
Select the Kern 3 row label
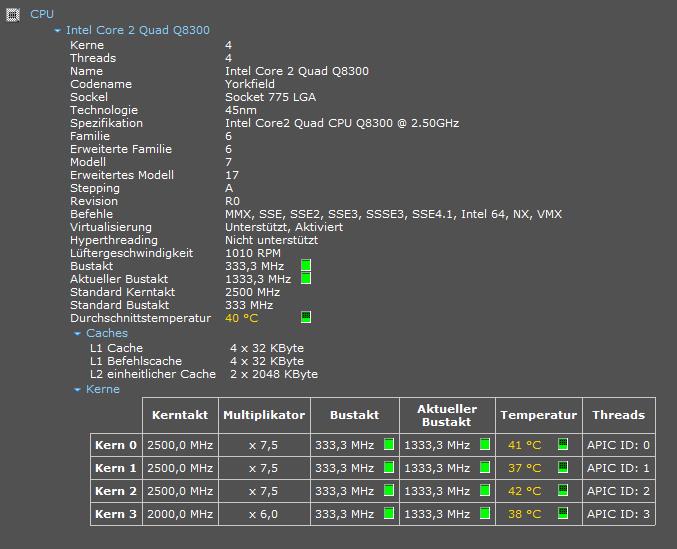tap(116, 514)
